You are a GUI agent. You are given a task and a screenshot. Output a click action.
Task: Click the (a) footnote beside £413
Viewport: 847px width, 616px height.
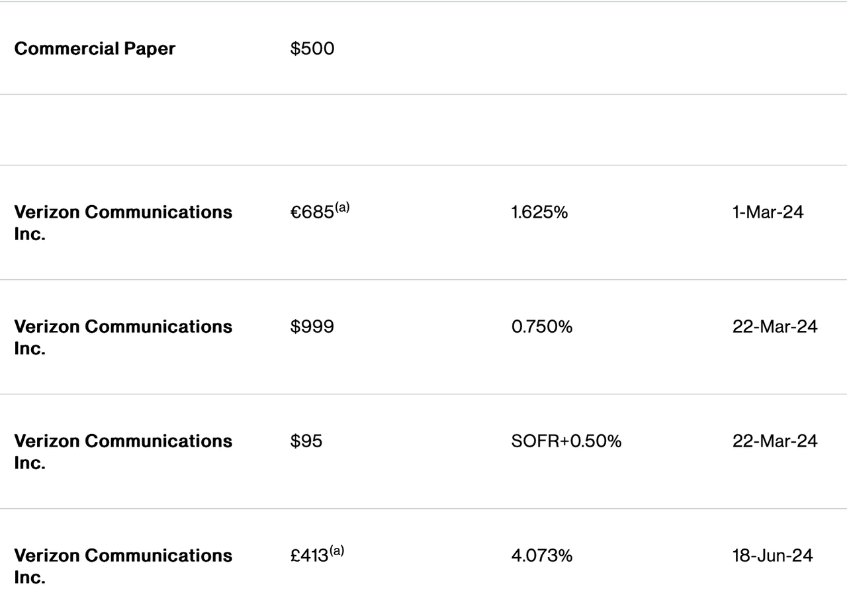pos(337,550)
